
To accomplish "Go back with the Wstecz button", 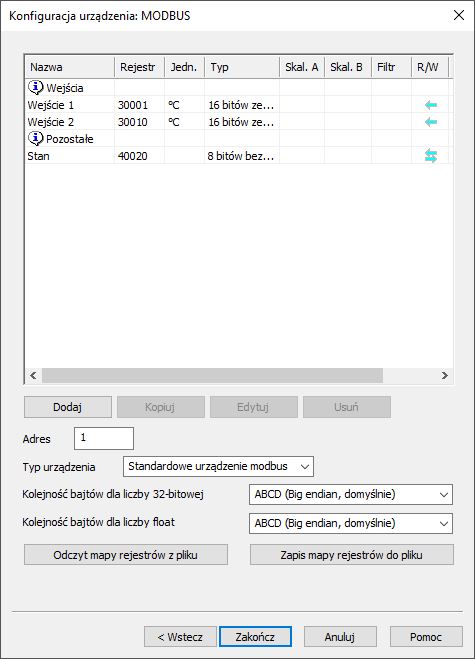I will coord(180,637).
